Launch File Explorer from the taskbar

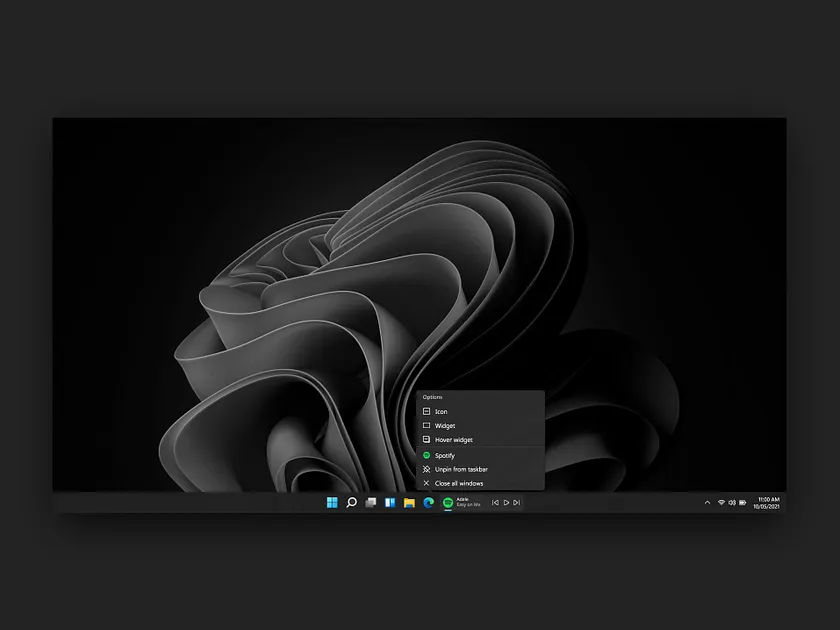click(408, 503)
